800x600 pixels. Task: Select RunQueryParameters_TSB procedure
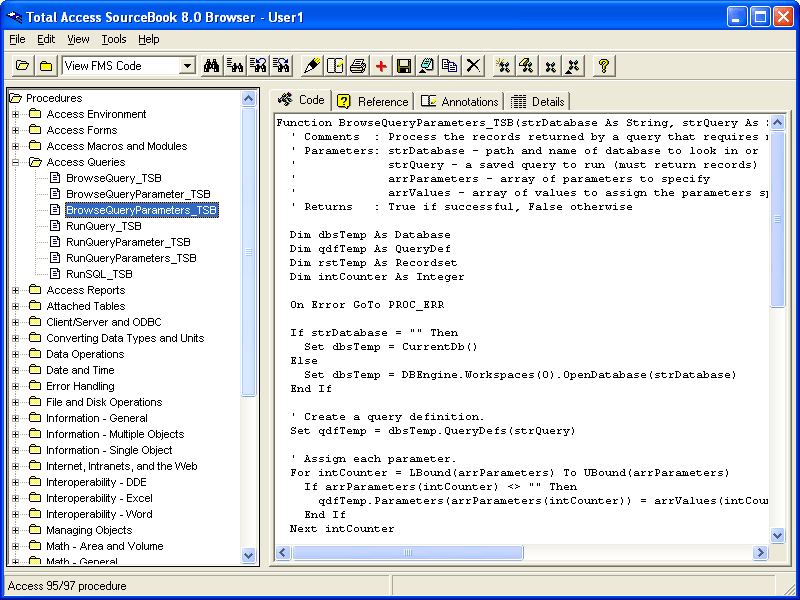pos(131,258)
